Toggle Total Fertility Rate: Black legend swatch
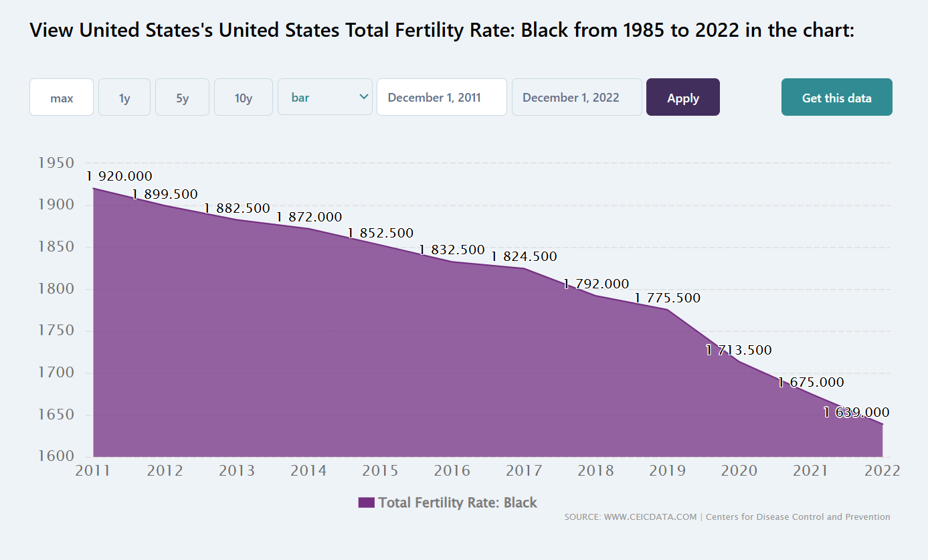This screenshot has height=560, width=928. coord(366,502)
